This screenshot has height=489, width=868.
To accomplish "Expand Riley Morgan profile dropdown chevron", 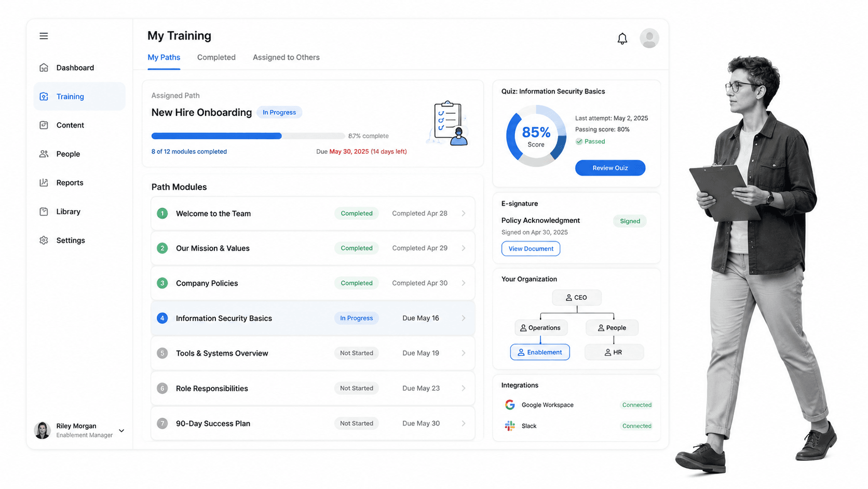I will click(121, 431).
